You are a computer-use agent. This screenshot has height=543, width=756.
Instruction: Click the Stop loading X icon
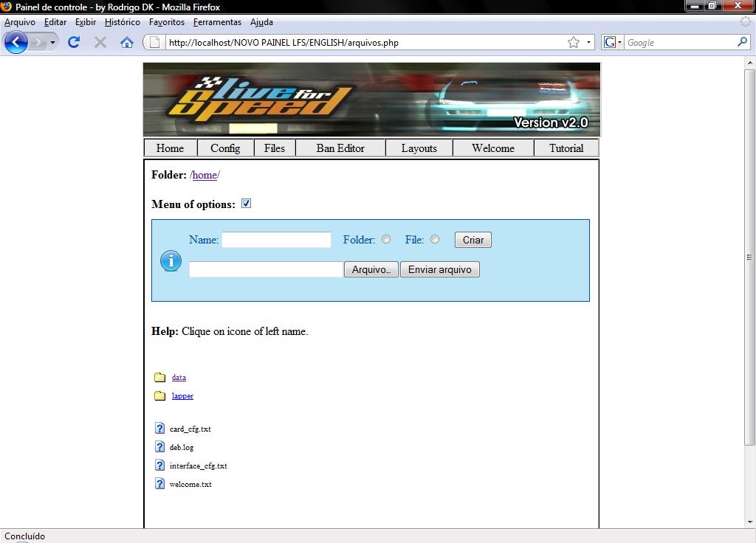pos(100,42)
